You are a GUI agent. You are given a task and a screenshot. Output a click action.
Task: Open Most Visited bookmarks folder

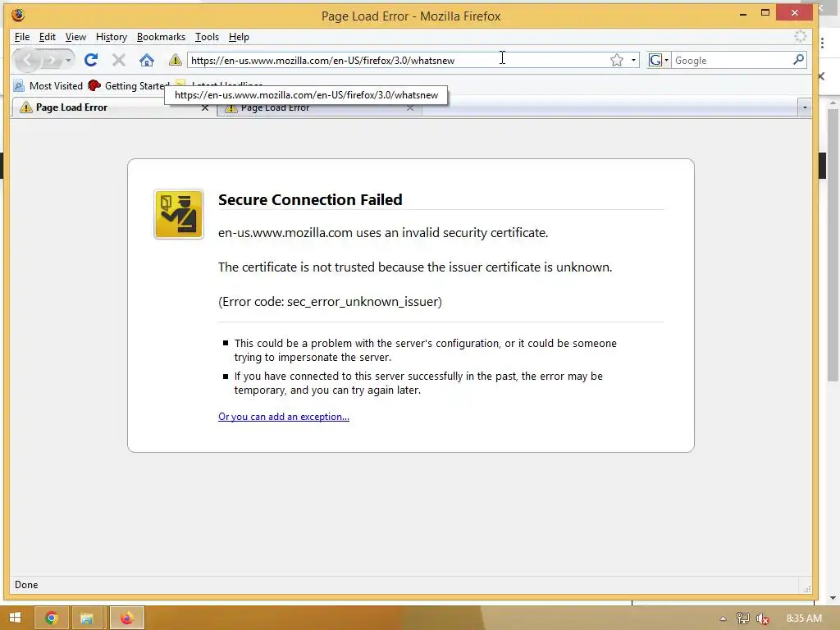pos(48,85)
